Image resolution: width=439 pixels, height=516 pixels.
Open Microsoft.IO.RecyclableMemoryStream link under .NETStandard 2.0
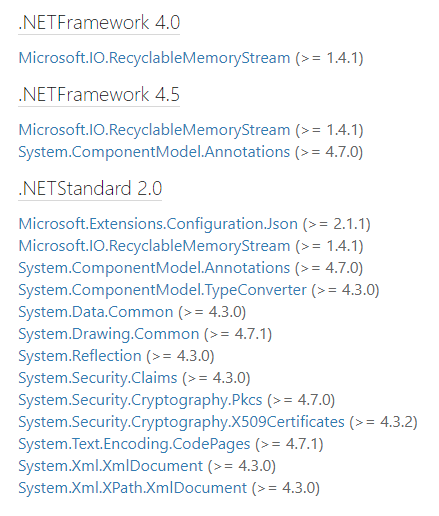154,246
